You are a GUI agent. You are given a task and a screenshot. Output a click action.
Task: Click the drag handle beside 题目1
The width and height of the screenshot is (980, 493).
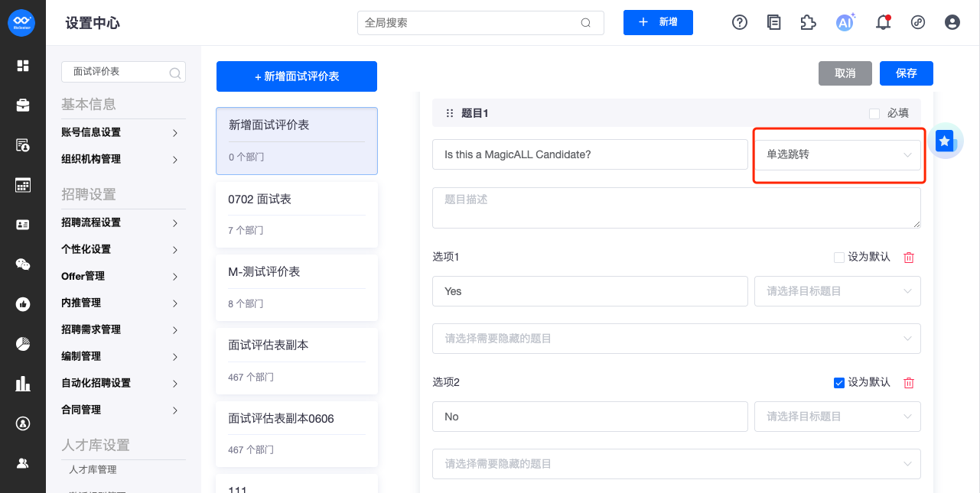tap(450, 113)
